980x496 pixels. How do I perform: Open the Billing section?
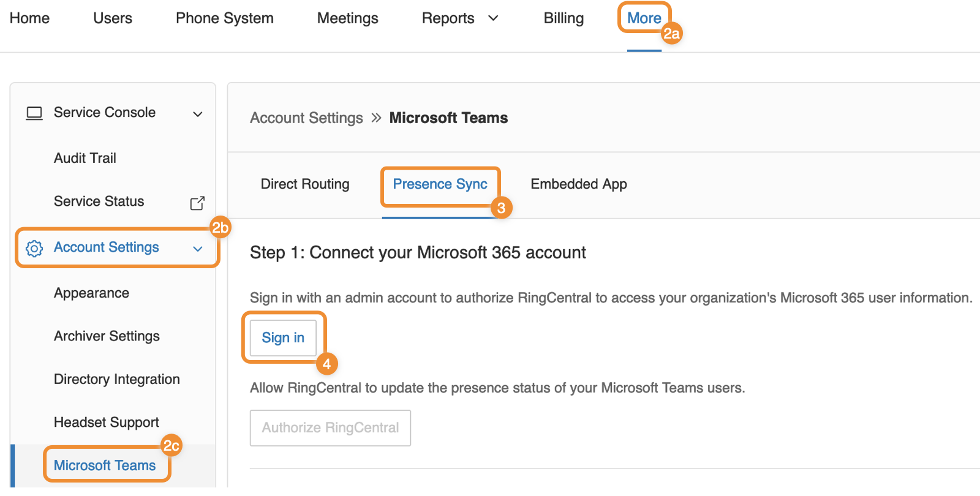(563, 18)
